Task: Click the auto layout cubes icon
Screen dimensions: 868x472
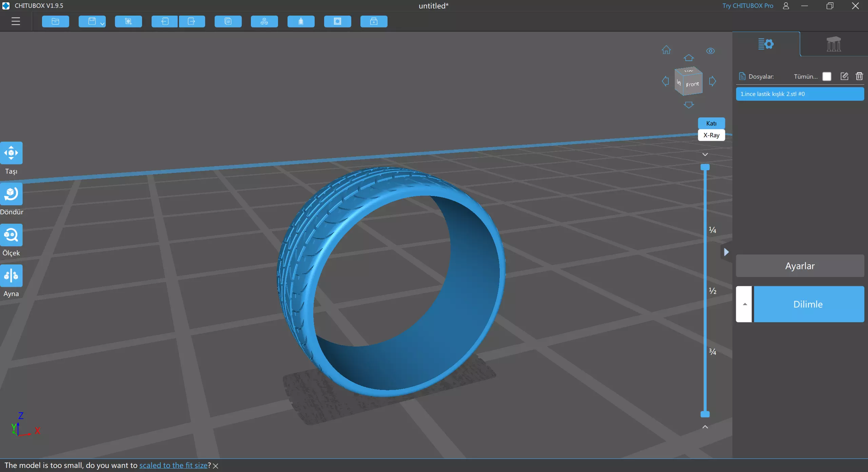Action: pyautogui.click(x=264, y=21)
